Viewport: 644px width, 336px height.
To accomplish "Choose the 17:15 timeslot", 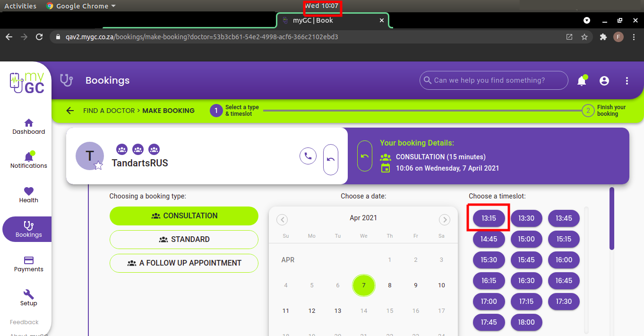I will [x=526, y=302].
